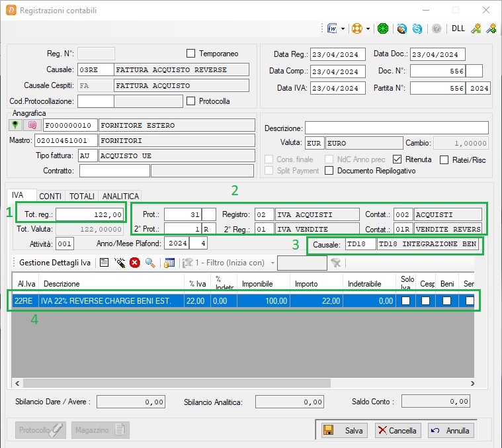The width and height of the screenshot is (502, 448).
Task: Click the horizontal scrollbar right arrow
Action: click(472, 383)
